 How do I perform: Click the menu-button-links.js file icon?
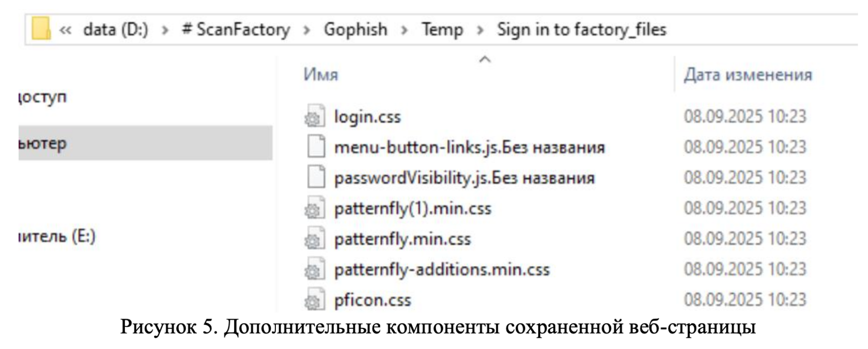[316, 147]
